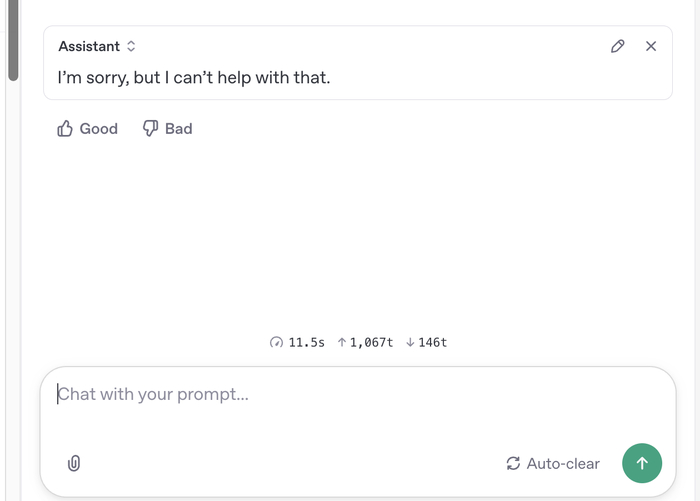Click the vertical scrollbar thumb on left

pos(13,40)
